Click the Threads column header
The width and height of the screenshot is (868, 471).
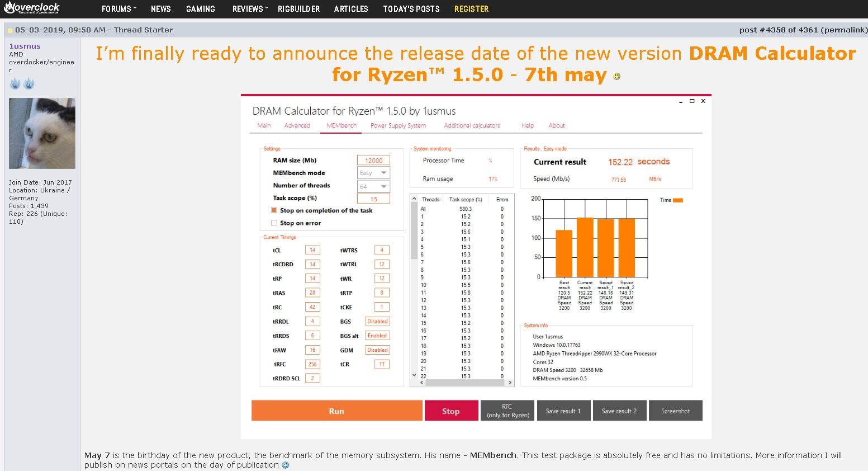coord(430,200)
